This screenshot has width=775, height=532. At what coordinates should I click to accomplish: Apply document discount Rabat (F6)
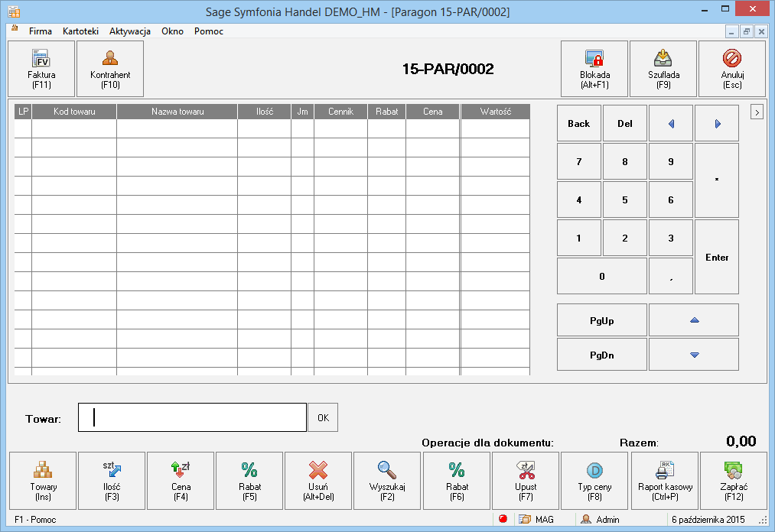457,481
